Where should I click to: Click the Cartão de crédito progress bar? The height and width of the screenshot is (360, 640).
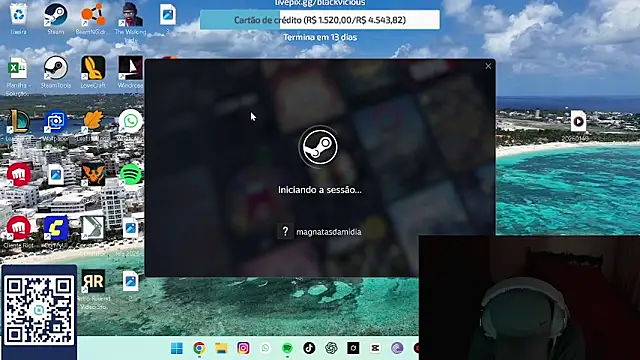pyautogui.click(x=320, y=20)
